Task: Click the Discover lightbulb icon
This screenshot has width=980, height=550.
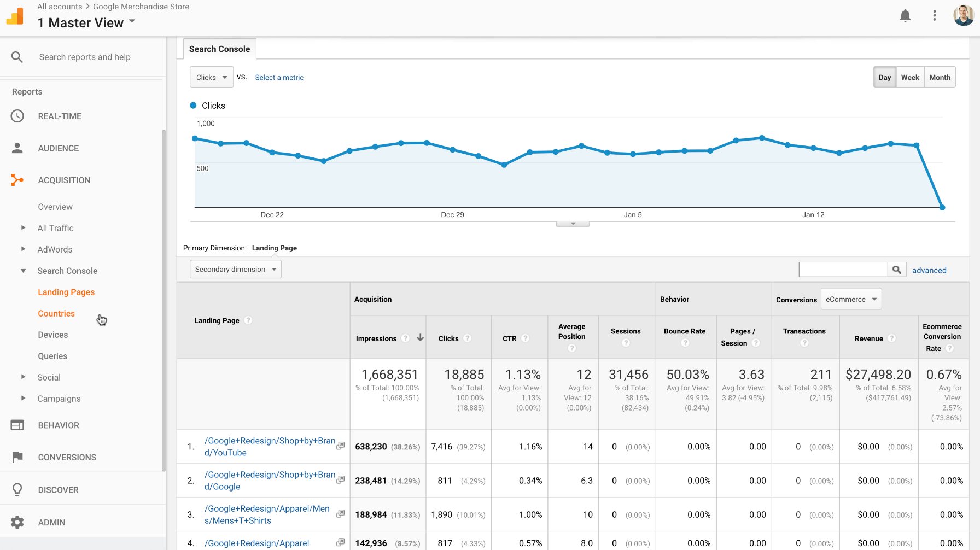Action: [17, 489]
